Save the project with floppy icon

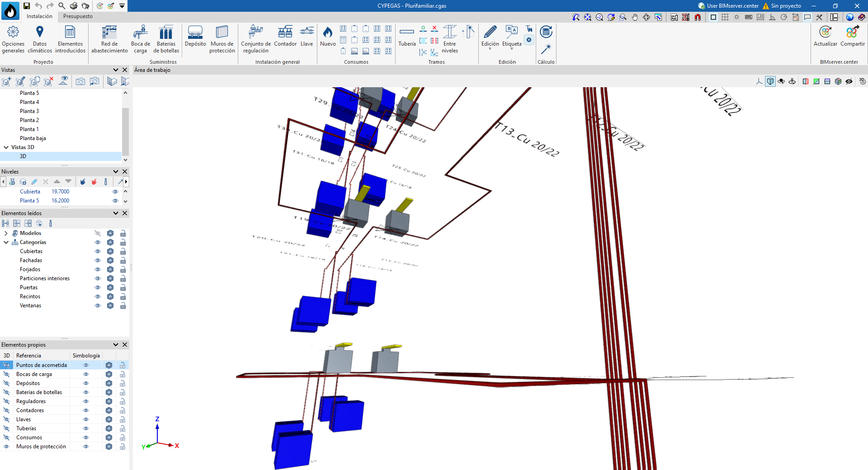[x=27, y=6]
